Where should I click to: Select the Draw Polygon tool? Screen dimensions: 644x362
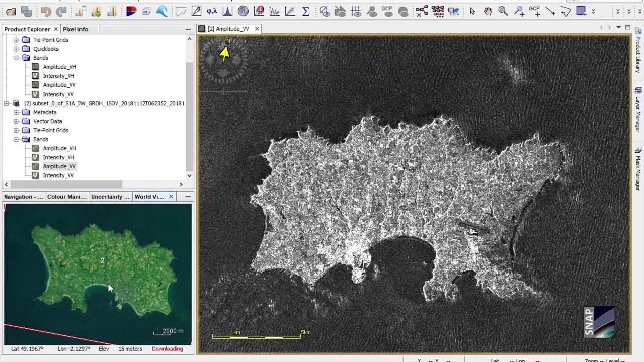pos(566,11)
